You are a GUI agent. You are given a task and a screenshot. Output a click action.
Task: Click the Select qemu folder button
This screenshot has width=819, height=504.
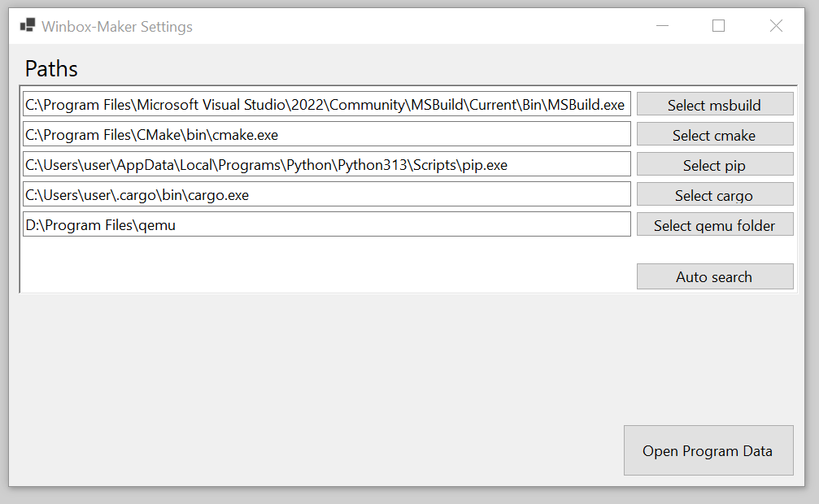pos(715,224)
